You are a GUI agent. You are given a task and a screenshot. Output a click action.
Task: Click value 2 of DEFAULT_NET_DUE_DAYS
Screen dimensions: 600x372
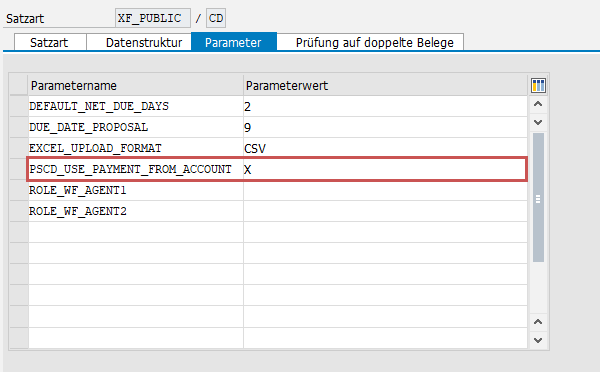coord(385,106)
